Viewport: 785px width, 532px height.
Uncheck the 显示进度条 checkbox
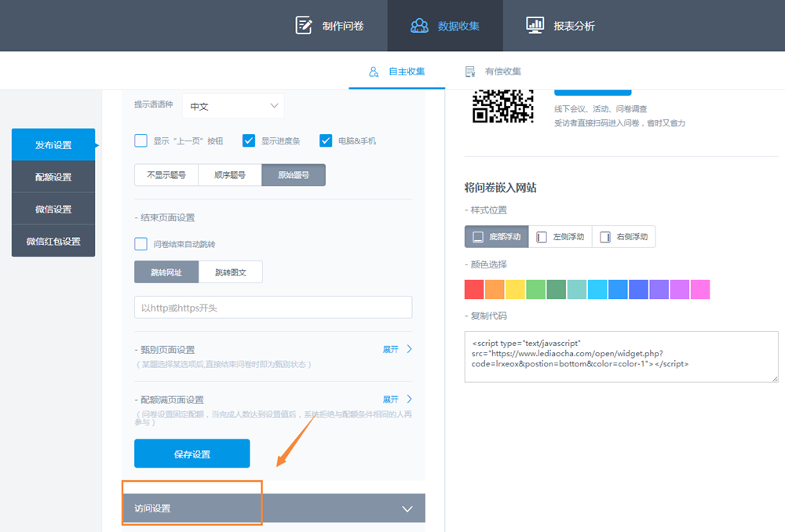[249, 140]
